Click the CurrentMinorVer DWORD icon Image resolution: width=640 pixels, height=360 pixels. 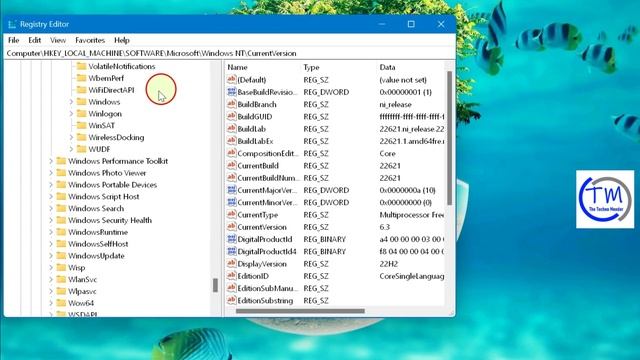pos(231,202)
